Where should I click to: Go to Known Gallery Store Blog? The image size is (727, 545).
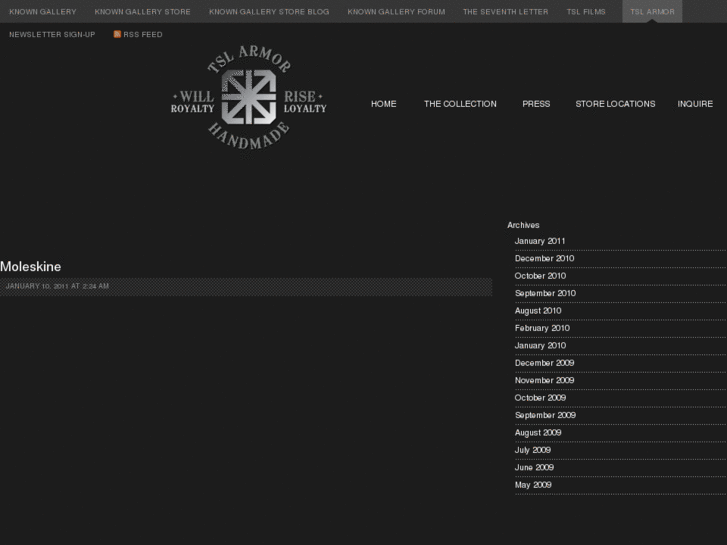pyautogui.click(x=269, y=12)
